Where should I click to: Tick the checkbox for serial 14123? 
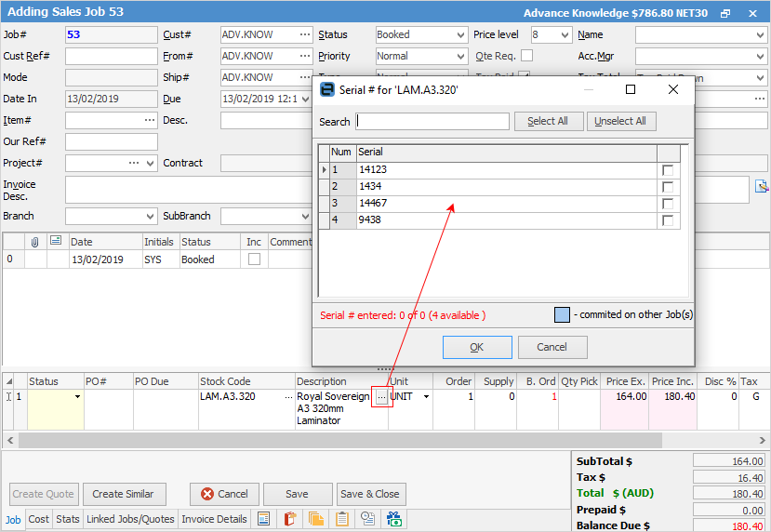(x=668, y=170)
